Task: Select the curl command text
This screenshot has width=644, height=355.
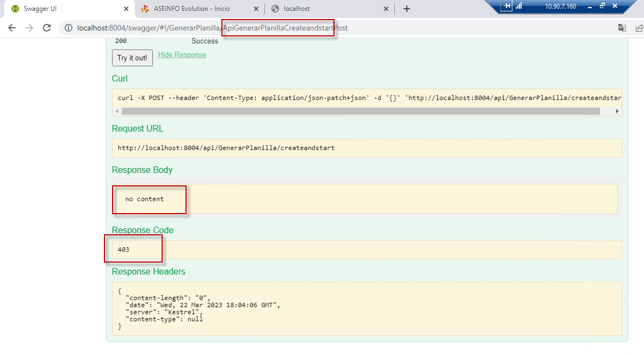Action: coord(369,98)
